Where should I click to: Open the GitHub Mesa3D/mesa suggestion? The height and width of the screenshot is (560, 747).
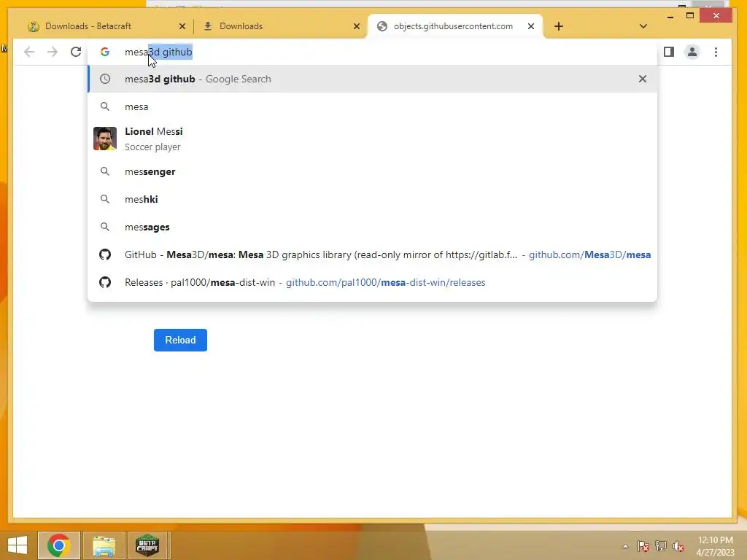click(x=373, y=254)
